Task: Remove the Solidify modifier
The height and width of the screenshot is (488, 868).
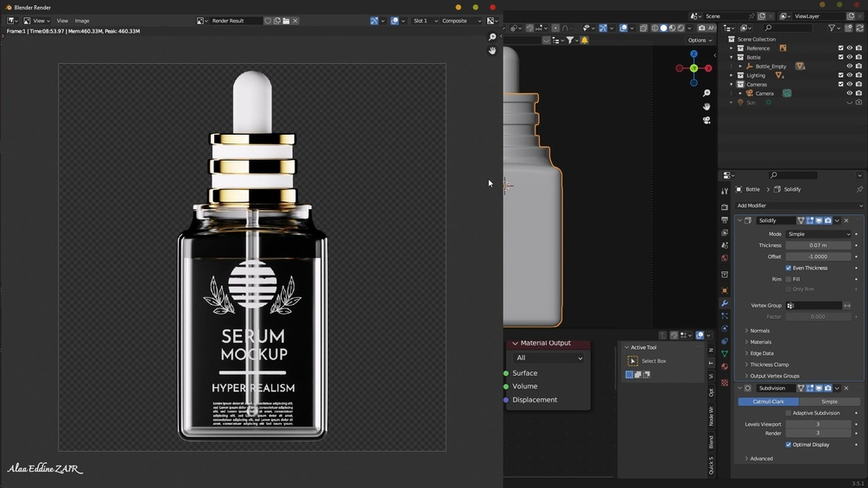Action: pyautogui.click(x=846, y=220)
